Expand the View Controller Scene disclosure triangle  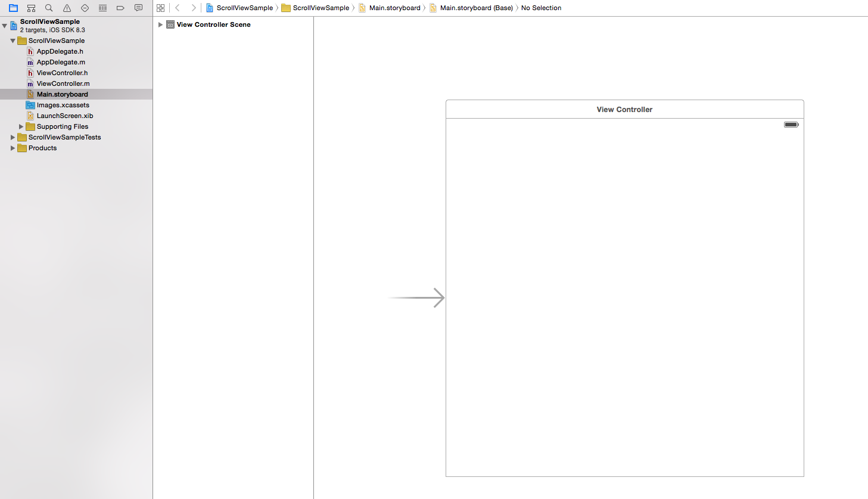click(159, 24)
